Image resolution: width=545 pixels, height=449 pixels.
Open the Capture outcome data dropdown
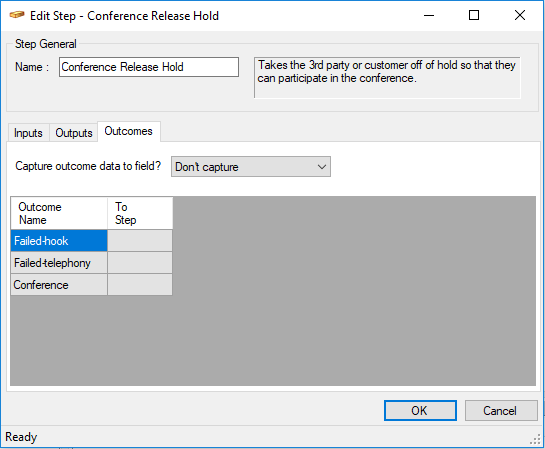pyautogui.click(x=251, y=166)
